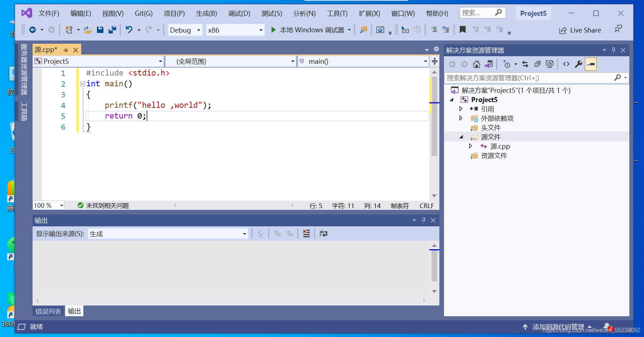Click the Collapse All icon in Solution Explorer
644x337 pixels.
click(x=537, y=64)
